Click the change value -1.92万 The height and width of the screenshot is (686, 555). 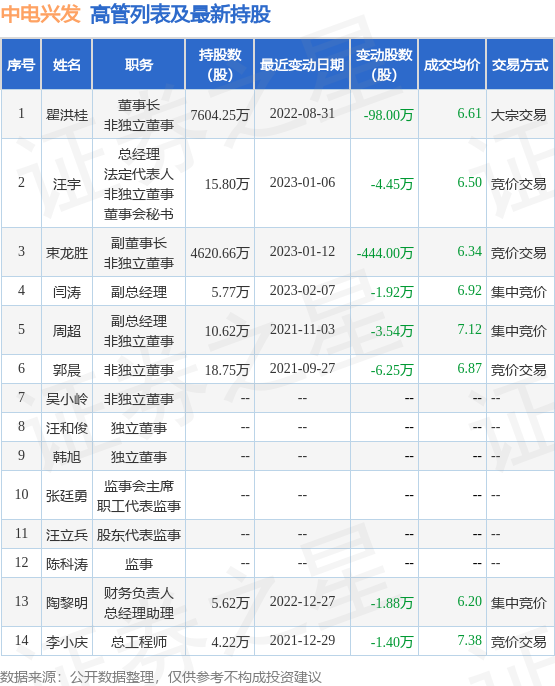[392, 291]
